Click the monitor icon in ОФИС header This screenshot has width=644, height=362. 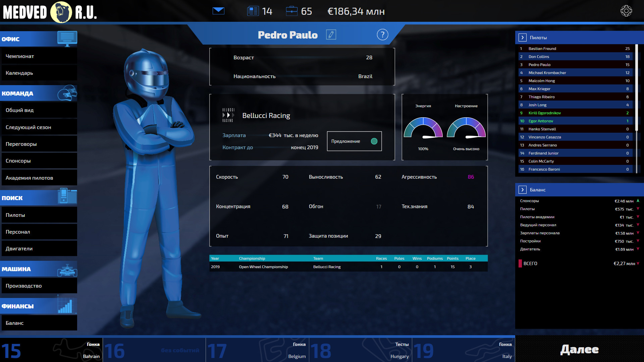(x=67, y=39)
